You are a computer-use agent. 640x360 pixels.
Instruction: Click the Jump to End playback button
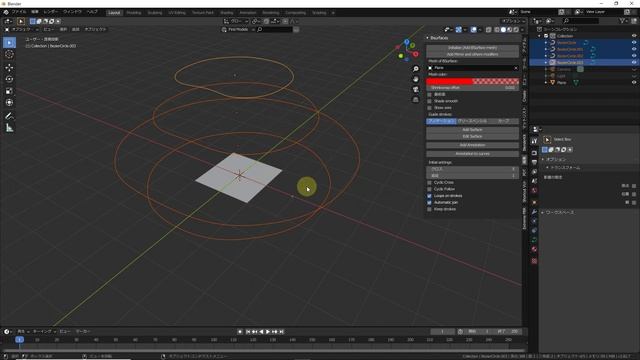pos(281,332)
